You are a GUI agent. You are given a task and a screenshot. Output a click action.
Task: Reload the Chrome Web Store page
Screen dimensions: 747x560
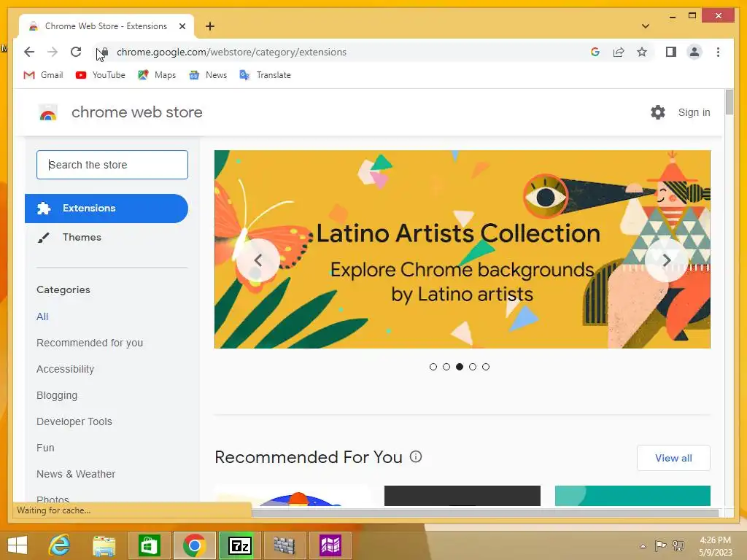pyautogui.click(x=76, y=52)
